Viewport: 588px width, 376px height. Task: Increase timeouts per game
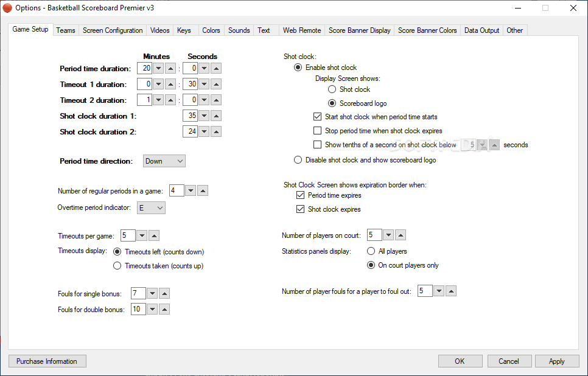pyautogui.click(x=154, y=235)
